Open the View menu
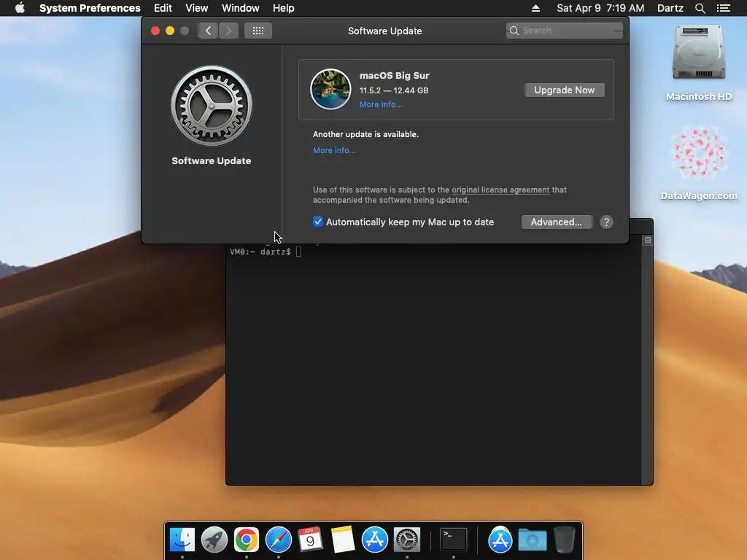The image size is (747, 560). pyautogui.click(x=196, y=8)
